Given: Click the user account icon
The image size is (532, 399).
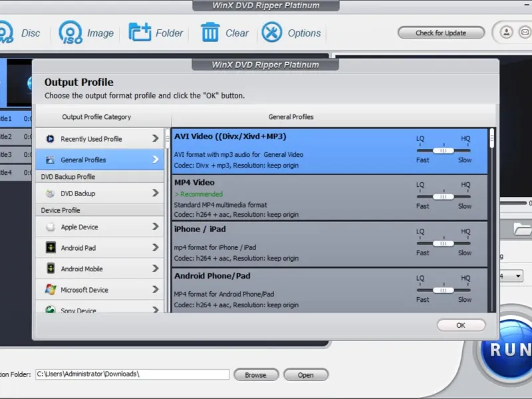Looking at the screenshot, I should tap(506, 33).
